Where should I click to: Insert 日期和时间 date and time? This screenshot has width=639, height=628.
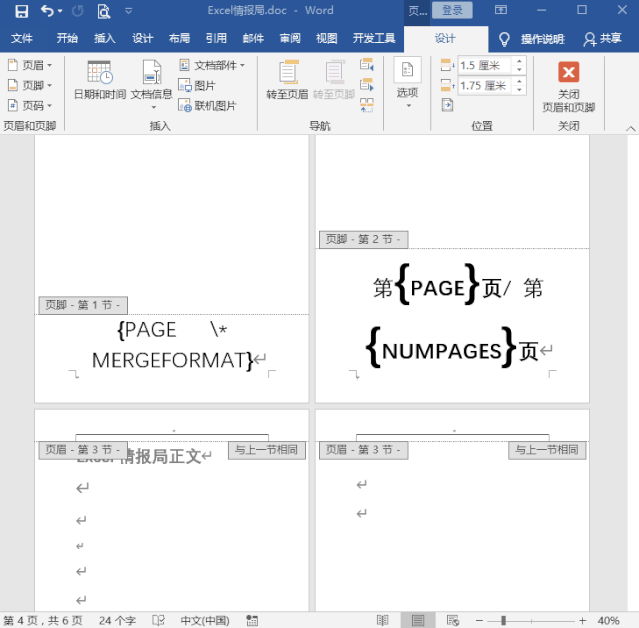point(100,80)
